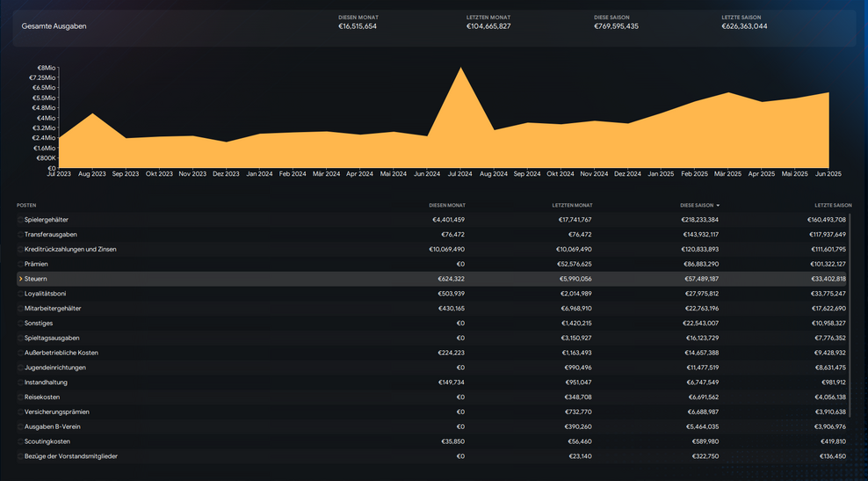The image size is (868, 481).
Task: Click the sort arrow beside Diese Saison header
Action: [x=718, y=205]
